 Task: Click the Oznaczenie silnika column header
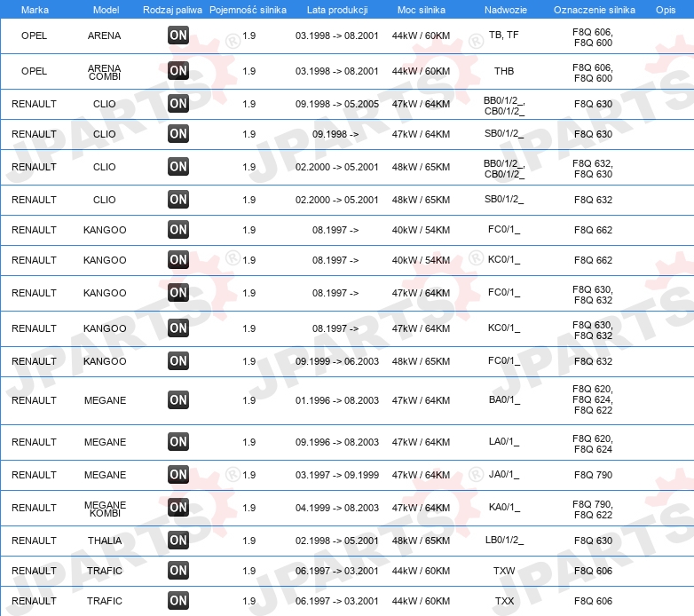[x=595, y=10]
